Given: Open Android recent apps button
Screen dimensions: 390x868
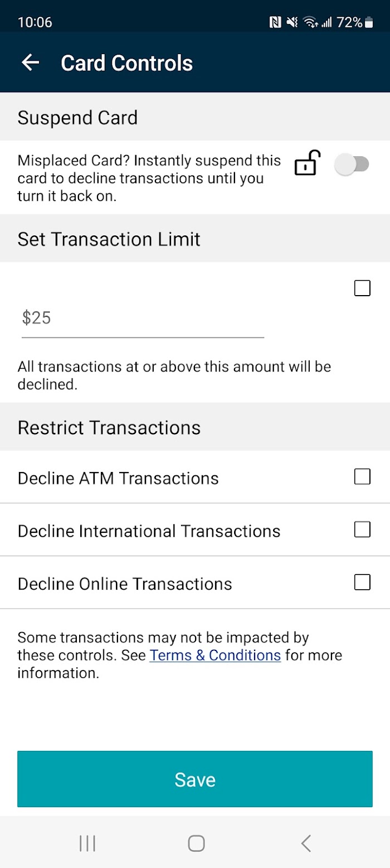Looking at the screenshot, I should click(87, 843).
